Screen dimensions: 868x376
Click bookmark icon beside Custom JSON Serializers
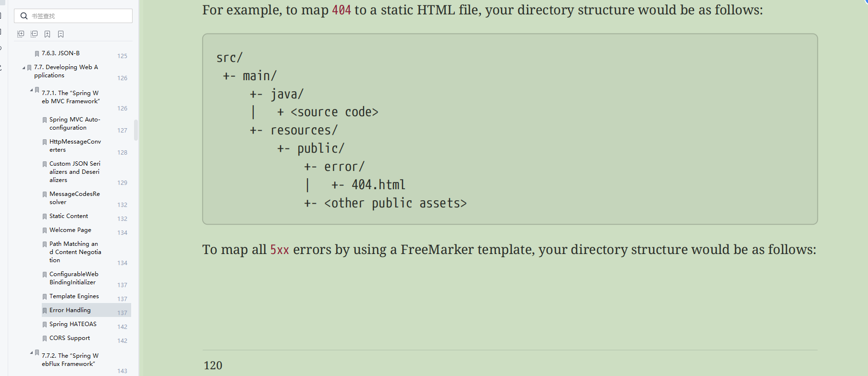pyautogui.click(x=45, y=164)
